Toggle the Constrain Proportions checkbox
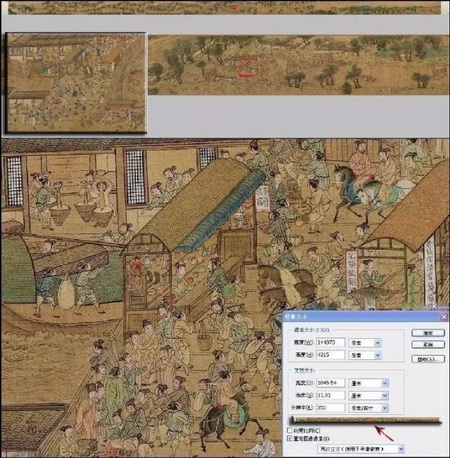Screen dimensions: 450x458 [x=290, y=430]
